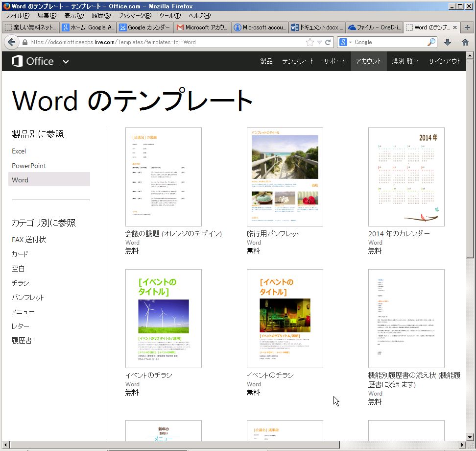Click the bookmark star in address bar

coord(309,42)
